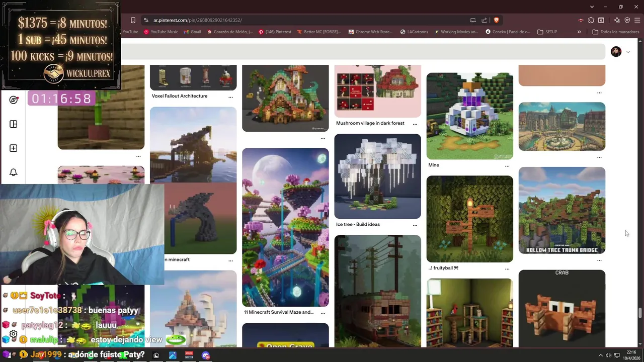
Task: Open the Hollow Tree Trunk Bridge thumbnail
Action: 562,210
